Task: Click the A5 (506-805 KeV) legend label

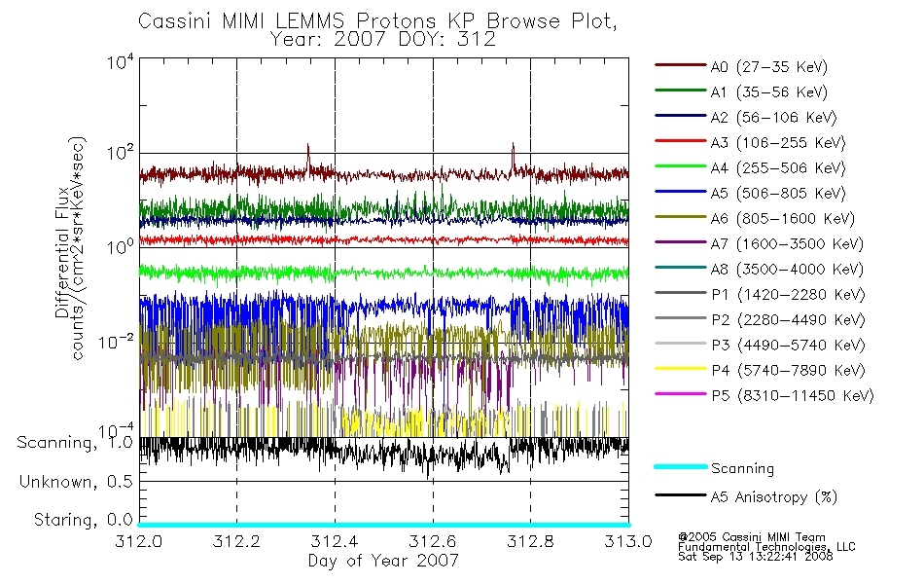Action: coord(778,194)
